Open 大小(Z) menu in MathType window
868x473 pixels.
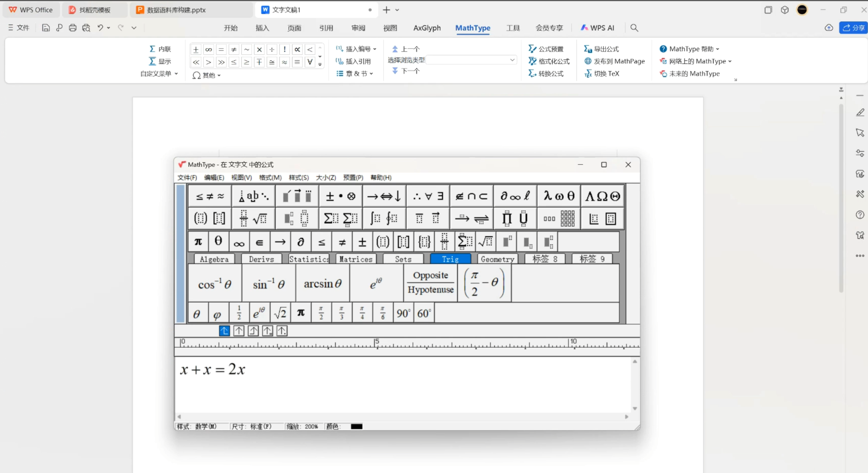tap(326, 177)
